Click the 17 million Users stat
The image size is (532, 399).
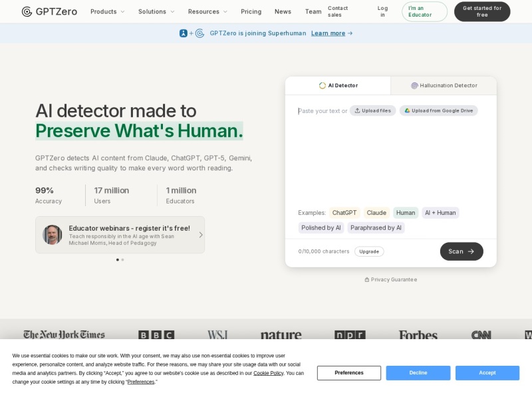112,196
